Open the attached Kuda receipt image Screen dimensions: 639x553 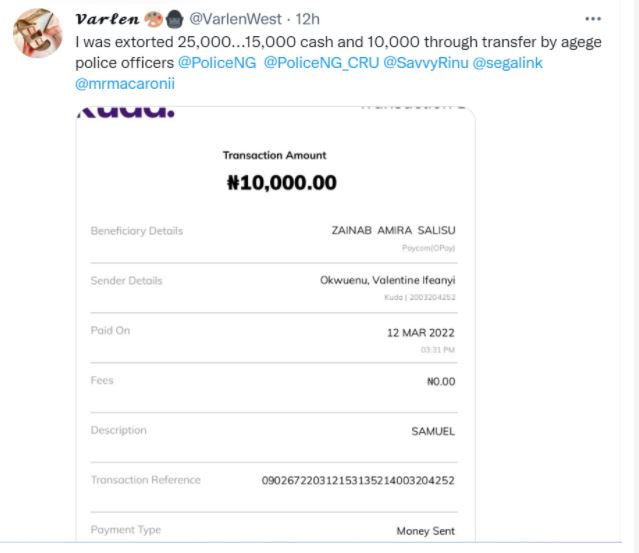coord(275,330)
